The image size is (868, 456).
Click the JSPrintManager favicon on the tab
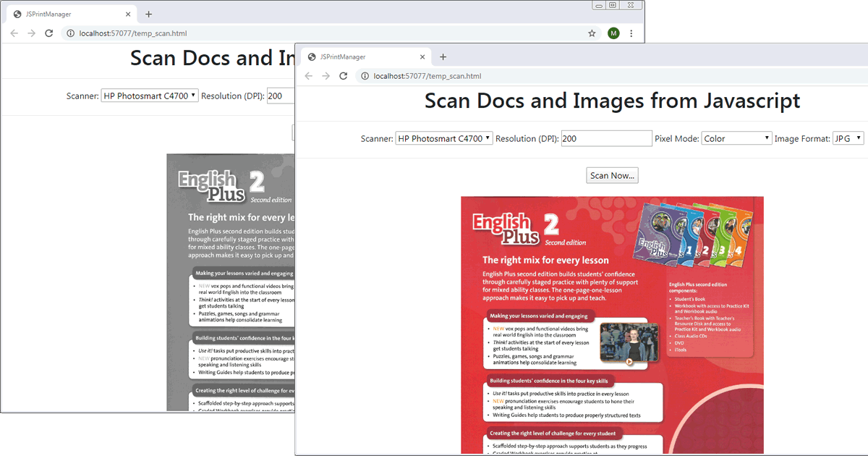pos(310,56)
